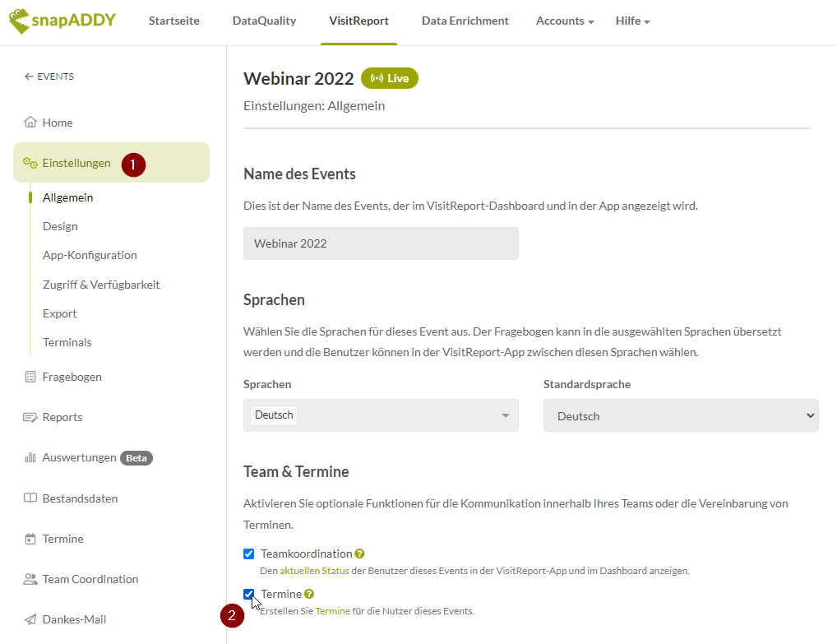Click the help icon beside Teamkoordination

[360, 554]
